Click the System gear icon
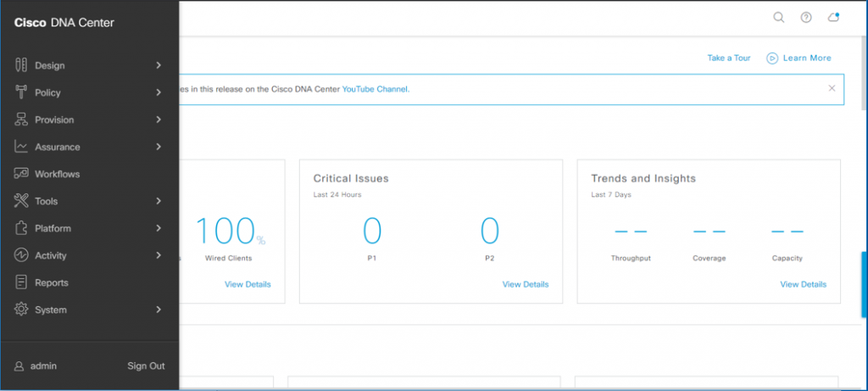The image size is (868, 391). pos(21,309)
